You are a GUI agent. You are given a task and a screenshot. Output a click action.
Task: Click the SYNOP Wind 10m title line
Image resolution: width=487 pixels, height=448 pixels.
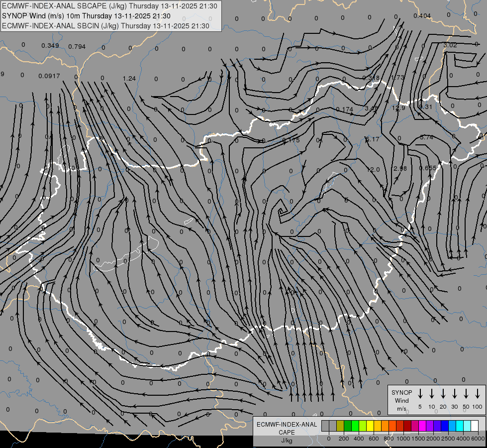[x=86, y=16]
